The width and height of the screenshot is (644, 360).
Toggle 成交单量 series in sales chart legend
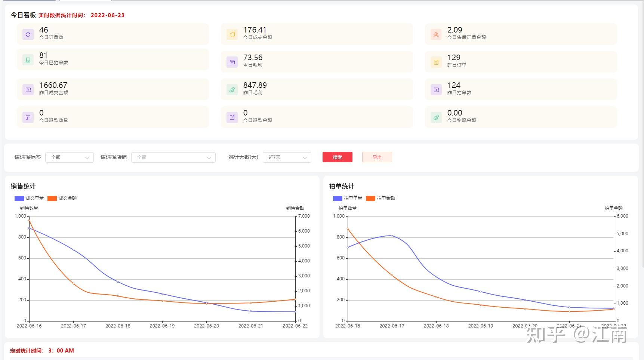[x=29, y=198]
